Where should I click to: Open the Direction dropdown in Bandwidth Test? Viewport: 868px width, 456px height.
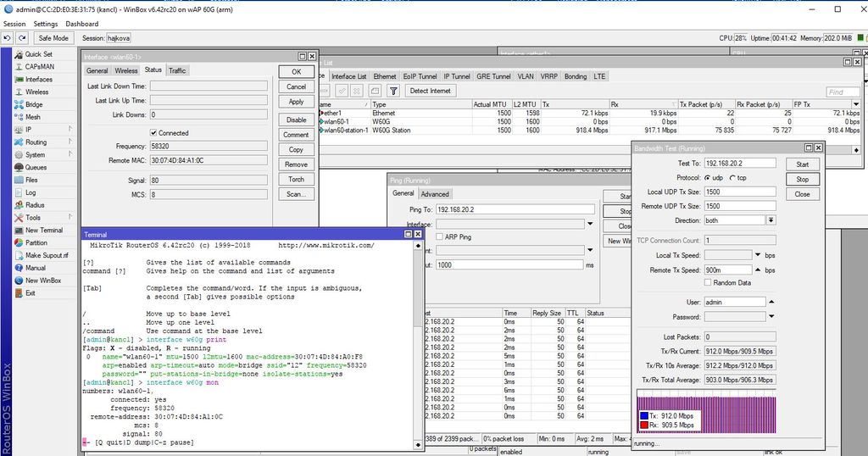[x=771, y=220]
